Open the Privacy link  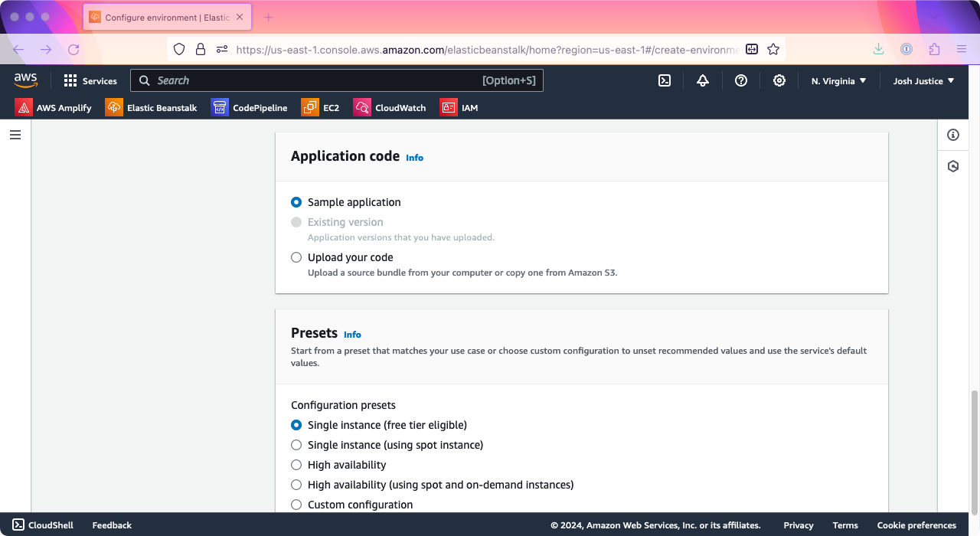point(799,525)
